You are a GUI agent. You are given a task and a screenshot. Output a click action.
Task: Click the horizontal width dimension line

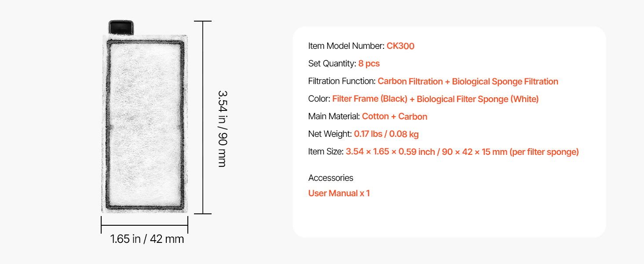pos(145,224)
